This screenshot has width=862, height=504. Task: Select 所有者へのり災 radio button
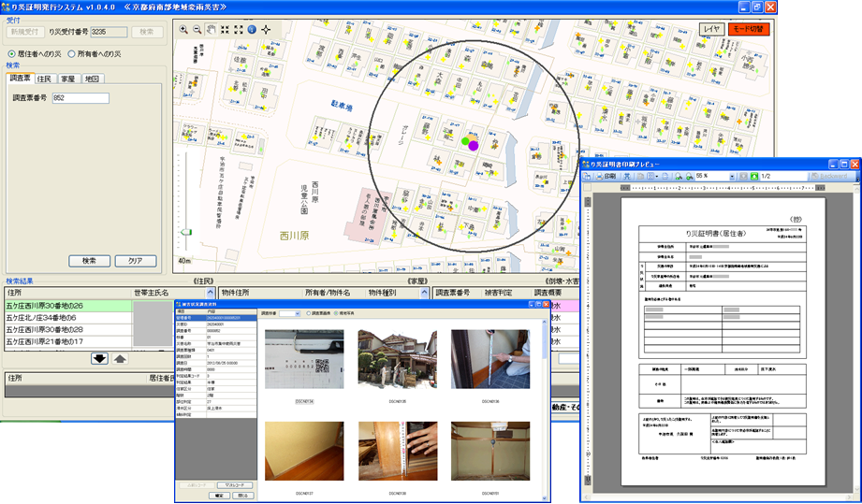click(x=72, y=53)
